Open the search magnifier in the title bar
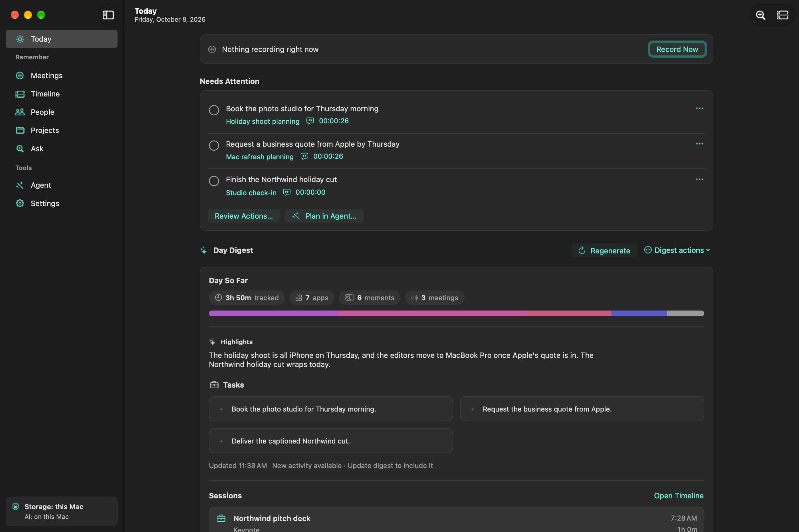This screenshot has width=799, height=532. pyautogui.click(x=761, y=15)
